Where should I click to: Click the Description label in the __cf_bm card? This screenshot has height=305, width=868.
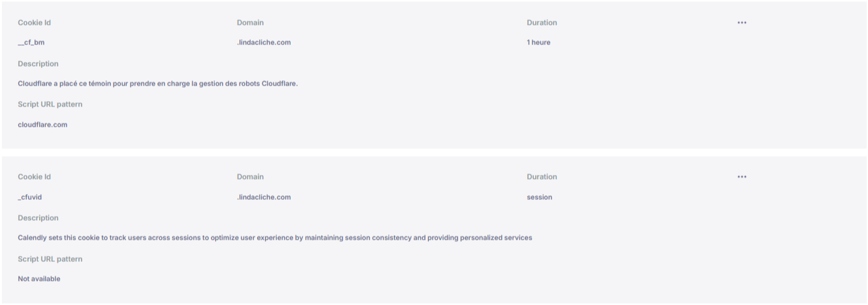(x=38, y=64)
